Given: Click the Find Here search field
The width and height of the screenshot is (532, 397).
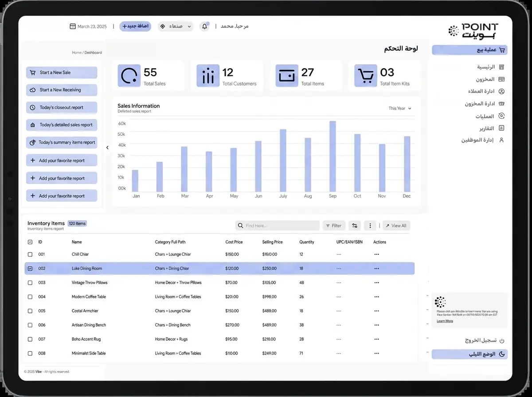Looking at the screenshot, I should (278, 226).
